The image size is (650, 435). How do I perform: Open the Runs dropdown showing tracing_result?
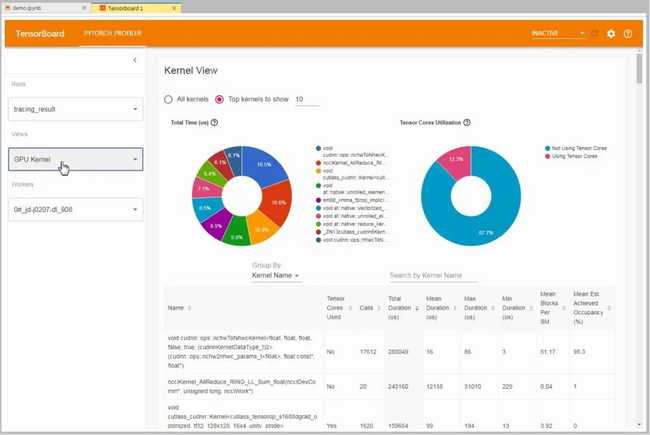pyautogui.click(x=76, y=109)
